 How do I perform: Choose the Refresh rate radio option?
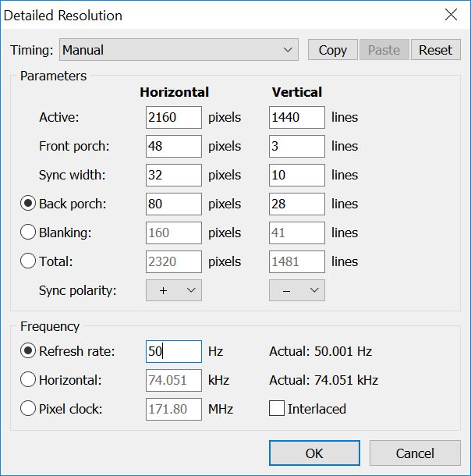28,351
